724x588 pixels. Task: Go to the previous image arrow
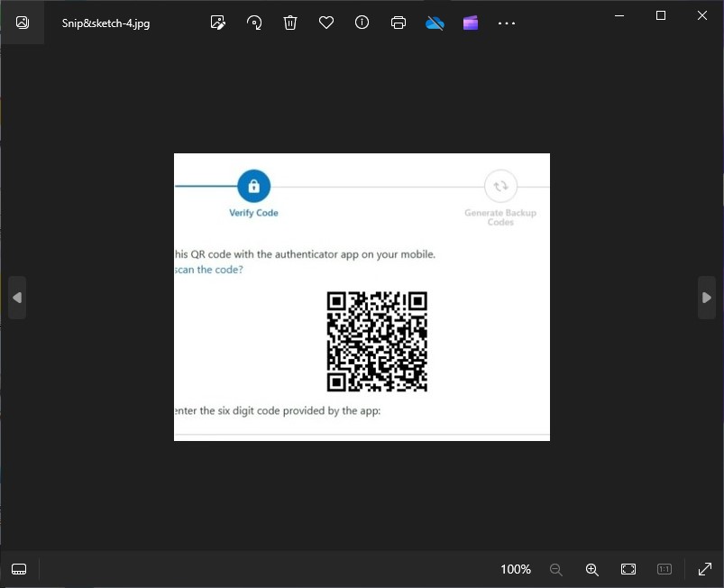17,298
